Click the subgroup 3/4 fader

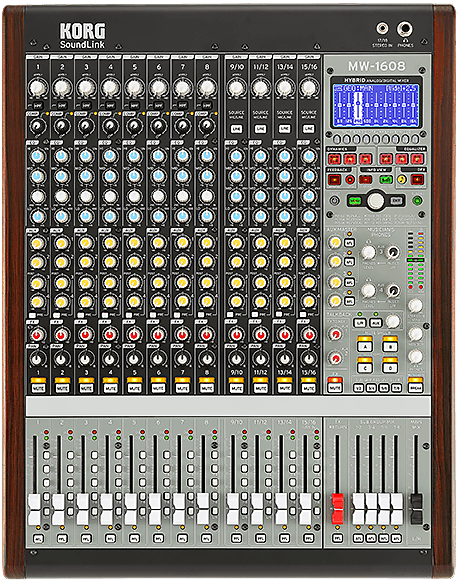pos(371,509)
